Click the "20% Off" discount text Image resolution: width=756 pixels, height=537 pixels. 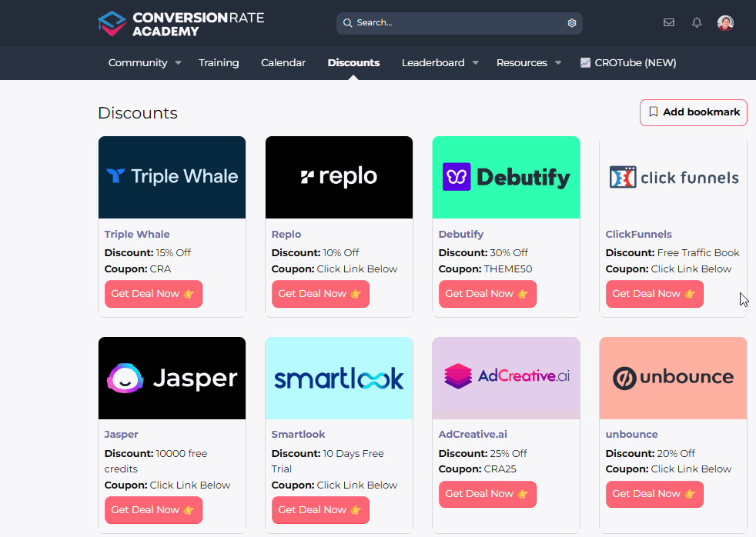tap(676, 453)
